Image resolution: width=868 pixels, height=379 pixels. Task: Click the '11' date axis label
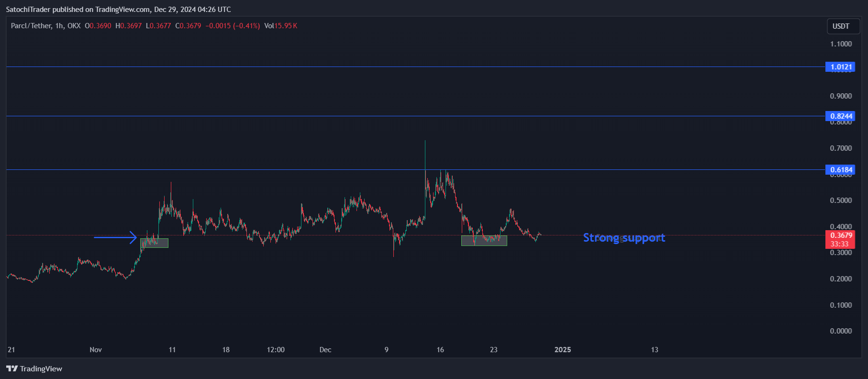point(172,350)
